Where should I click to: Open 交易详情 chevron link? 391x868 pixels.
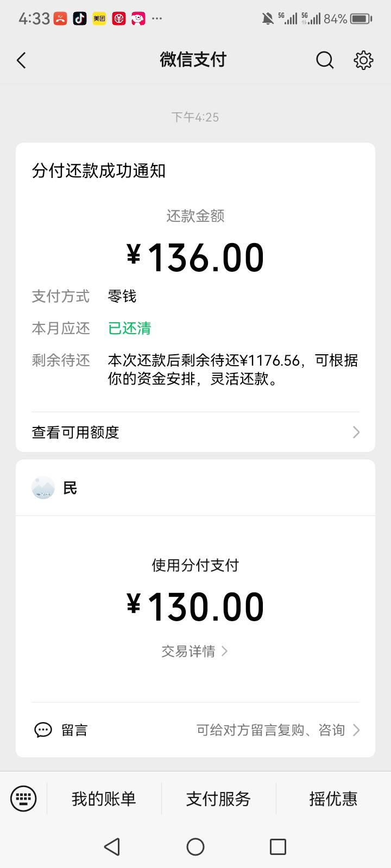(x=195, y=651)
